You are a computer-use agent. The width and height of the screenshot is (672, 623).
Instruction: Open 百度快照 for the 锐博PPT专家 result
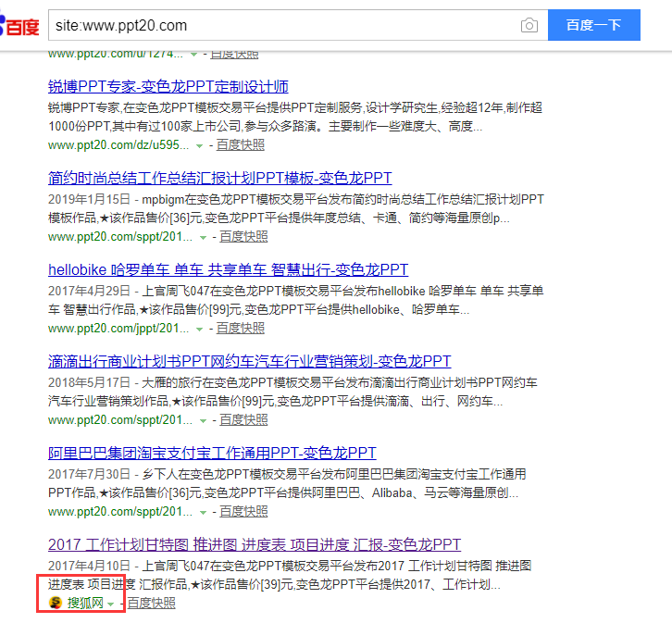240,144
